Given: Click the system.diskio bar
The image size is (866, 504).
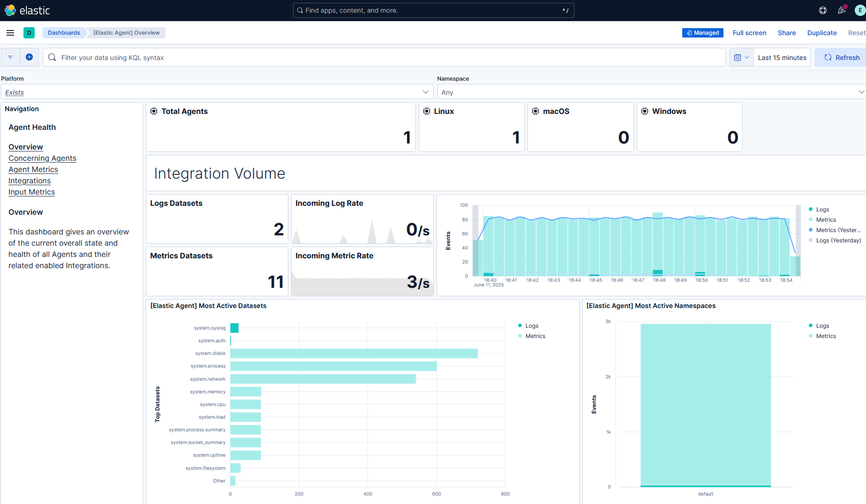Looking at the screenshot, I should 354,354.
